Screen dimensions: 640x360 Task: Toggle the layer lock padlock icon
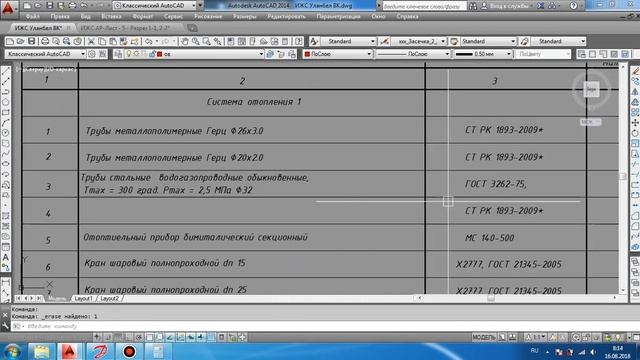(152, 54)
